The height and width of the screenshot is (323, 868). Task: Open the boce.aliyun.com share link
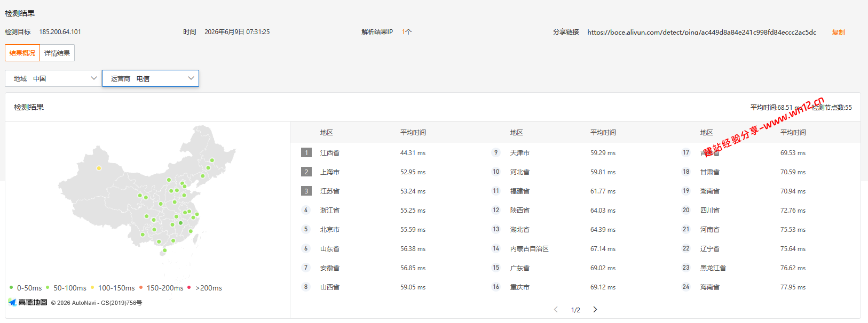pos(701,32)
